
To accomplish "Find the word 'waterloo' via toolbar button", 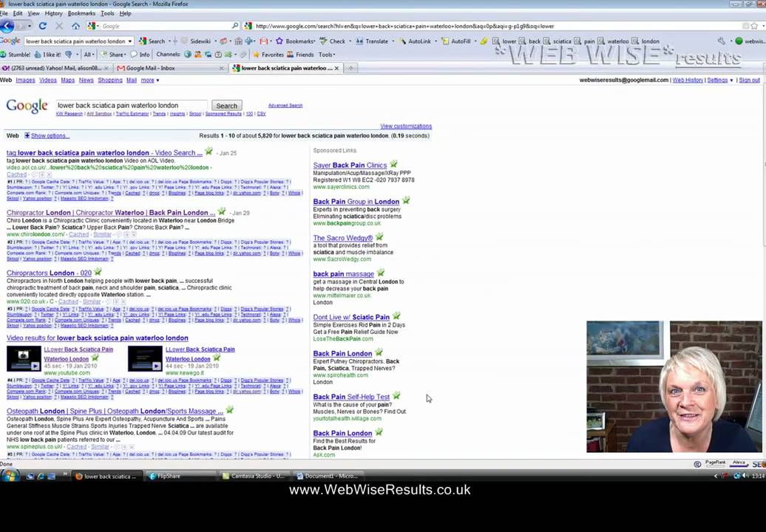I will click(x=614, y=41).
